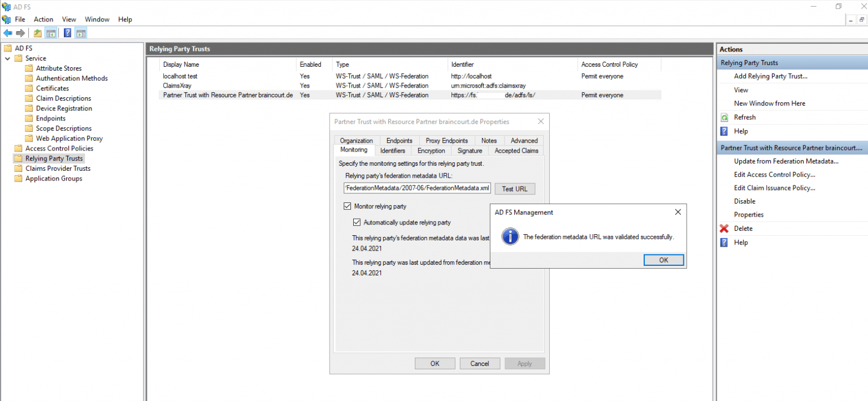
Task: Uncheck Monitor relying party checkbox
Action: (348, 206)
